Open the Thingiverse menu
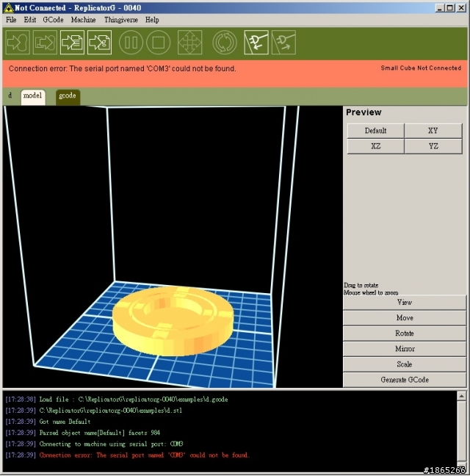Viewport: 470px width, 476px height. 120,20
